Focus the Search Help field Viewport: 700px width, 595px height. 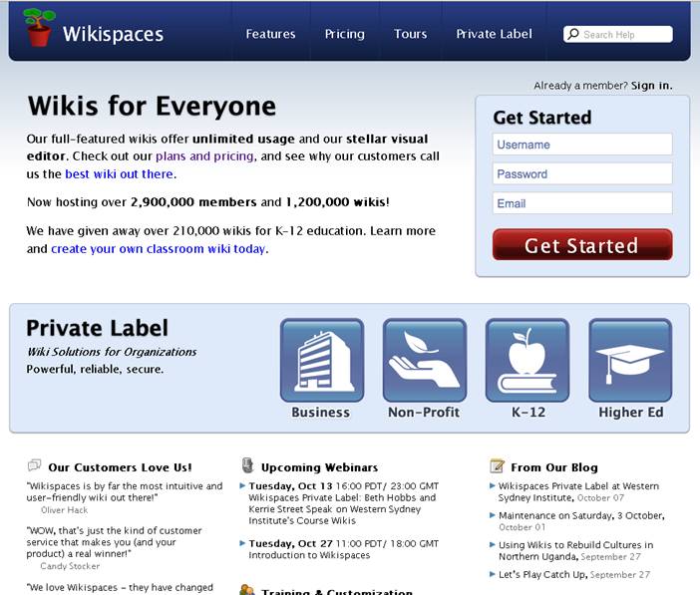[618, 34]
